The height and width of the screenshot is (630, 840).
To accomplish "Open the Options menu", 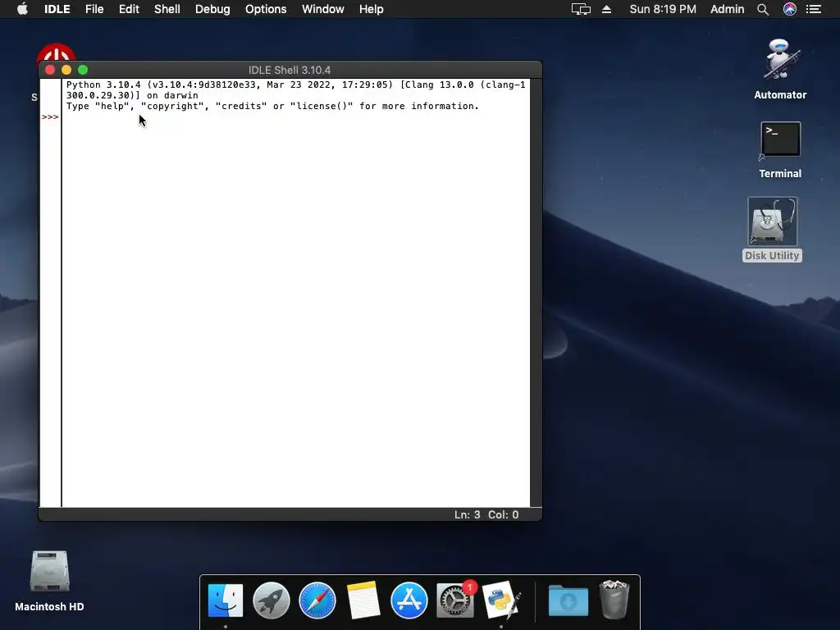I will [266, 9].
